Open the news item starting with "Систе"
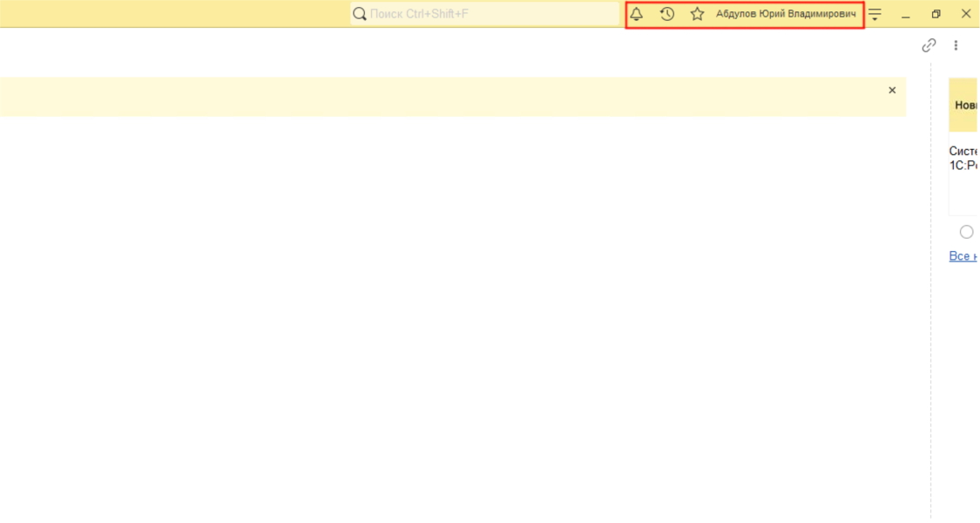 pyautogui.click(x=963, y=158)
